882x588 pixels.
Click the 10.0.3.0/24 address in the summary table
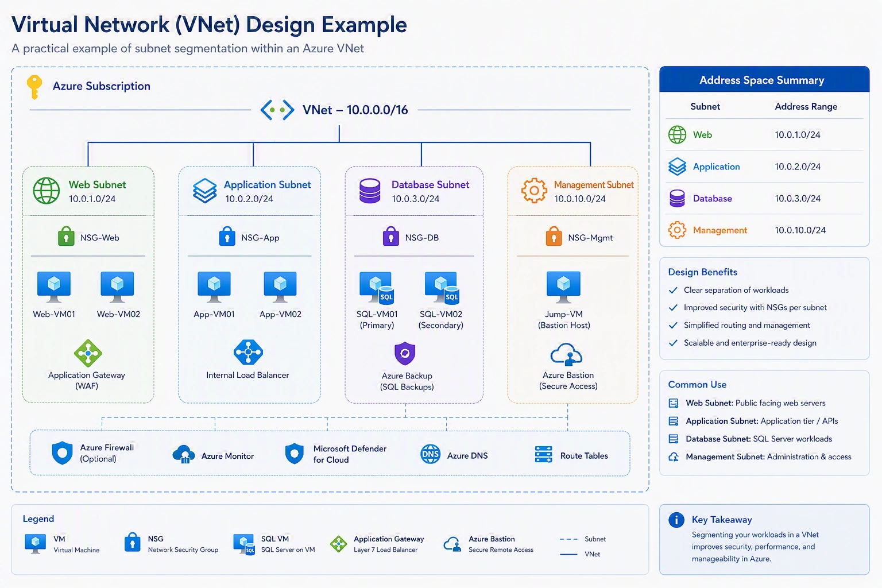click(x=798, y=199)
